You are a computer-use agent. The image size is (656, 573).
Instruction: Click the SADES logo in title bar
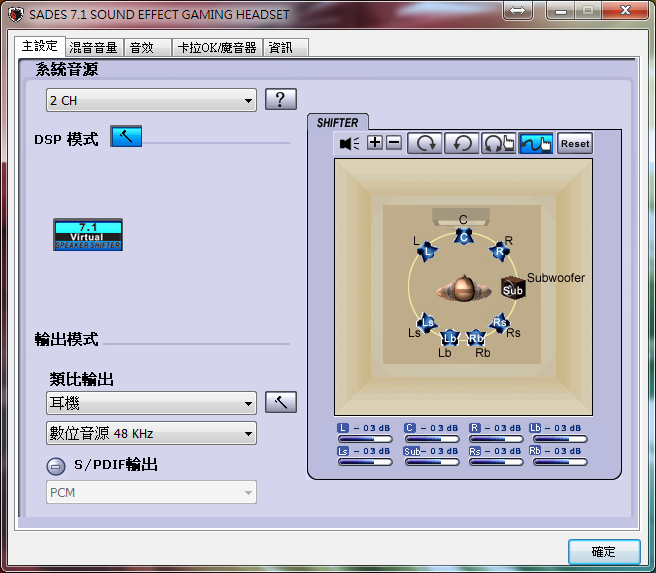click(16, 15)
